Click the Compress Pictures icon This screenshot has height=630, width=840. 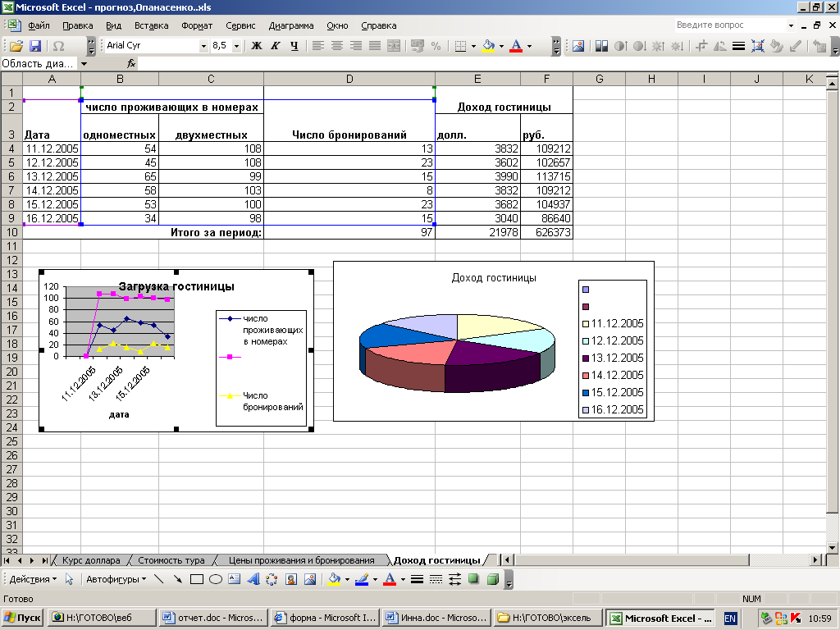[x=757, y=46]
